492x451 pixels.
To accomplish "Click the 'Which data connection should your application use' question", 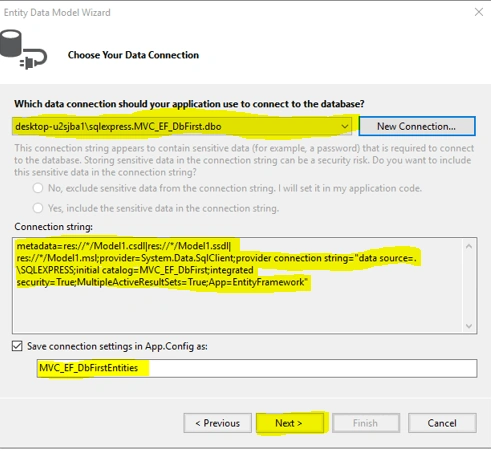I will (189, 104).
